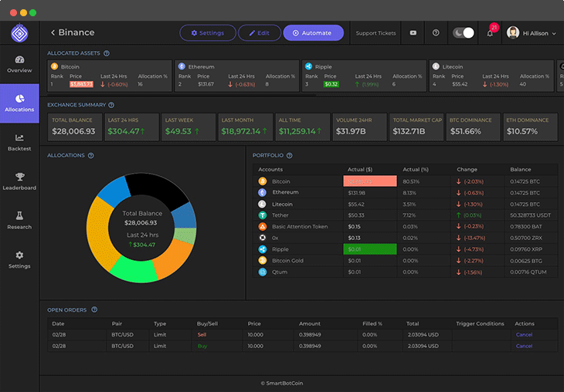Show help for Allocations chart

[x=90, y=156]
